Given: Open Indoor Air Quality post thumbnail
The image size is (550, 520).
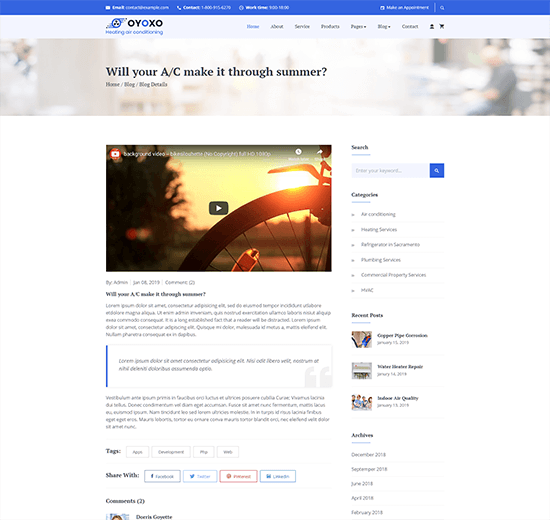Looking at the screenshot, I should 362,402.
